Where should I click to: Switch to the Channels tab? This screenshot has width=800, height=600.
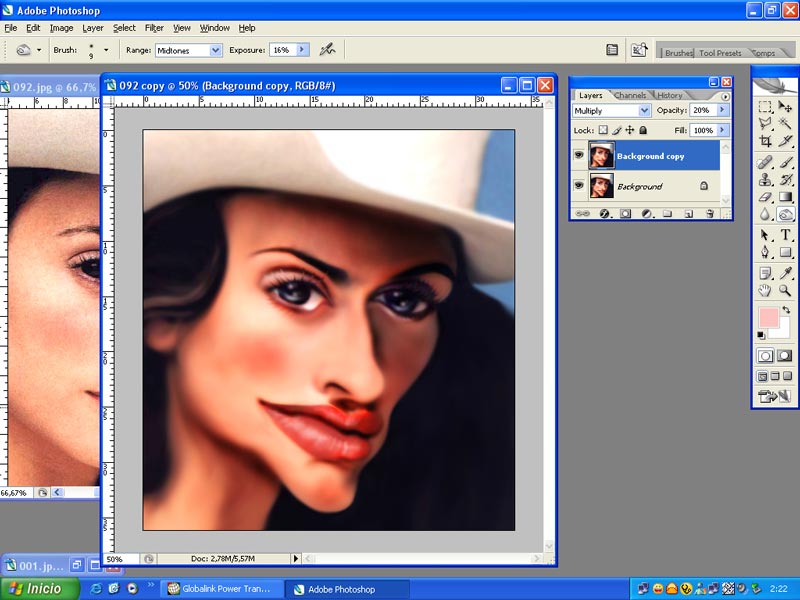[x=630, y=95]
